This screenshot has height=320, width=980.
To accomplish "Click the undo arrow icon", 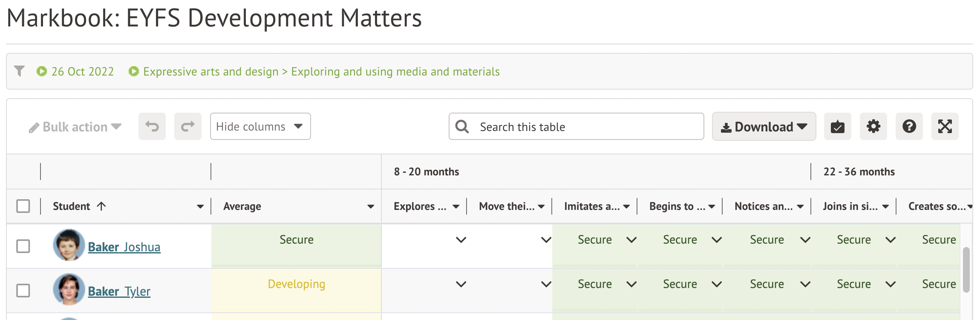I will pos(152,126).
